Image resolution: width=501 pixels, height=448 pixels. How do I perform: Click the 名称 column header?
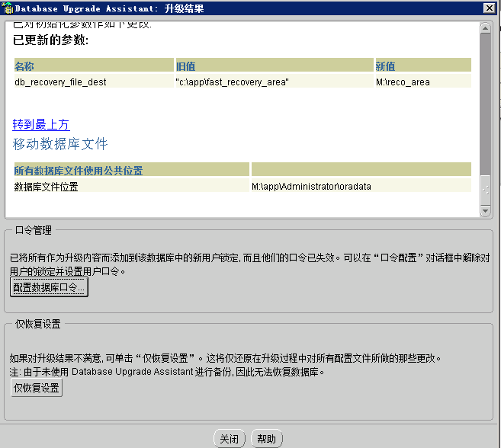[94, 66]
